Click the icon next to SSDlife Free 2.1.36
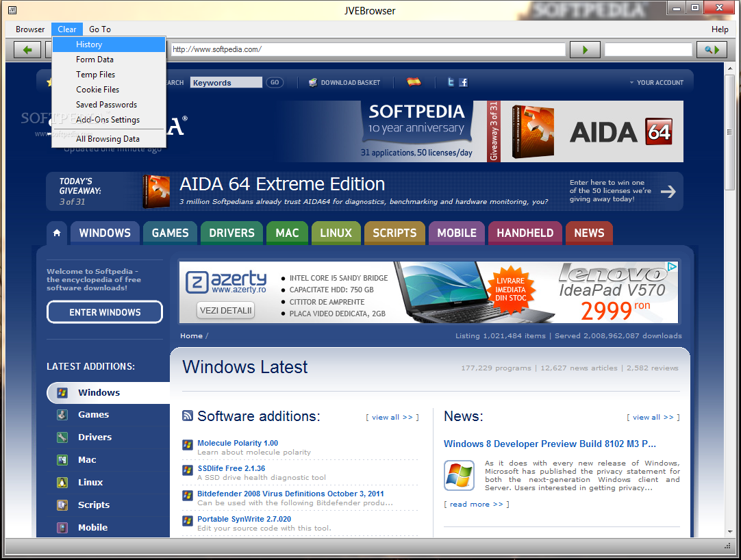This screenshot has height=560, width=741. click(x=188, y=470)
